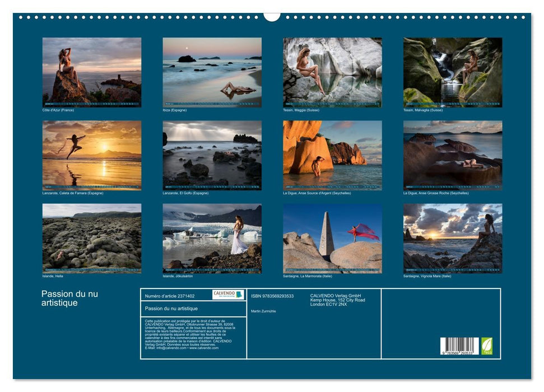Image resolution: width=544 pixels, height=392 pixels.
Task: Open the Ibiza (Espagne) beach photo
Action: tap(212, 72)
